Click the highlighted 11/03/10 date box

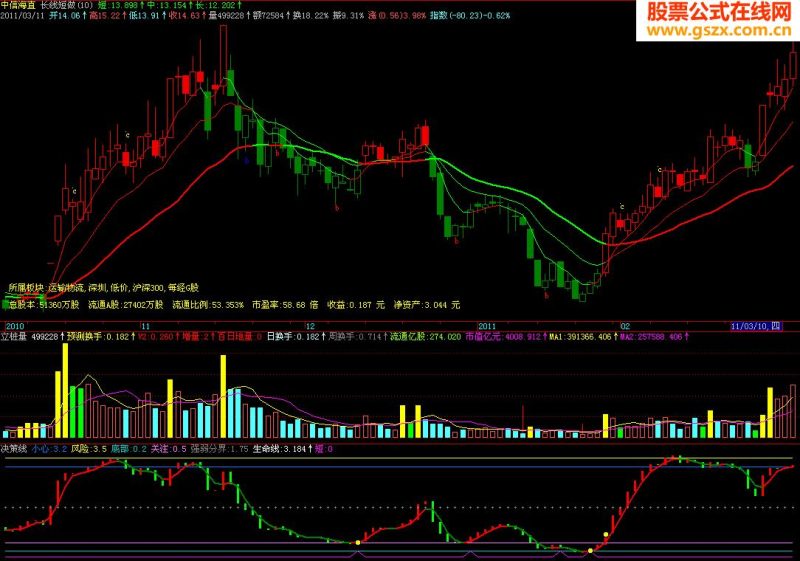pos(756,326)
